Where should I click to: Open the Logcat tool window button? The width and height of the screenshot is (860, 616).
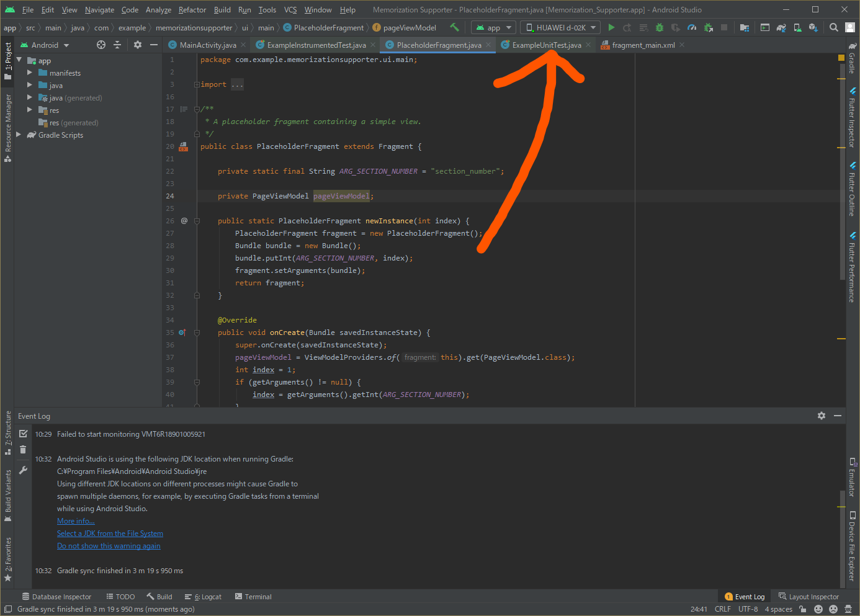[203, 597]
